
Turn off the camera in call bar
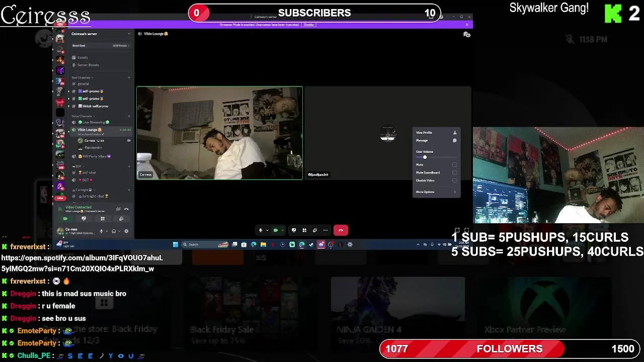275,230
